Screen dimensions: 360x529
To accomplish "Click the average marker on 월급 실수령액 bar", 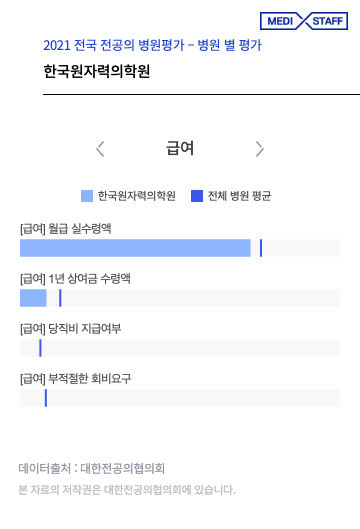I will [x=261, y=248].
